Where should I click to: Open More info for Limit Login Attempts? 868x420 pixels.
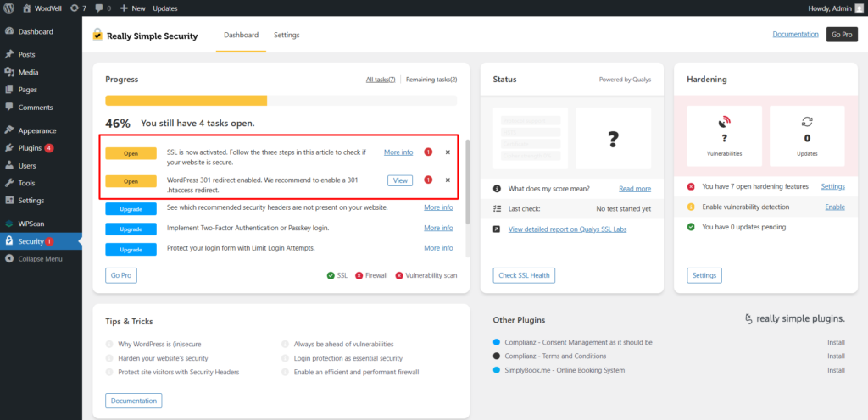(438, 248)
